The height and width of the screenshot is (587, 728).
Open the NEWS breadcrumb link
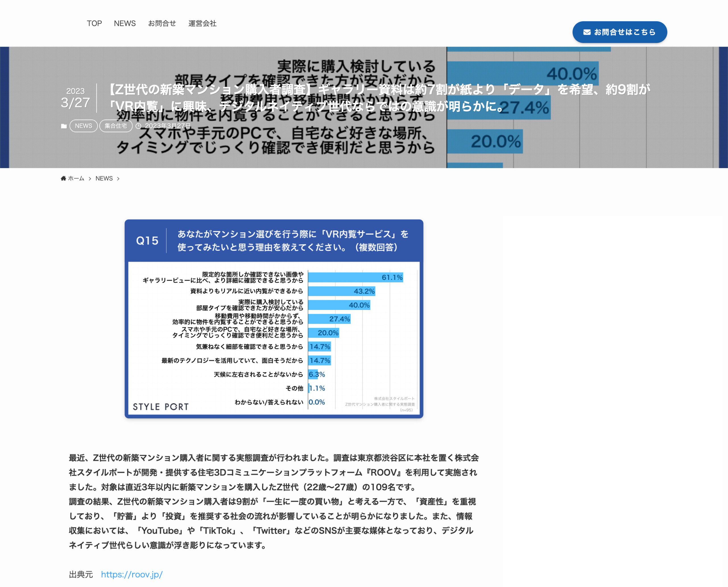[x=104, y=179]
